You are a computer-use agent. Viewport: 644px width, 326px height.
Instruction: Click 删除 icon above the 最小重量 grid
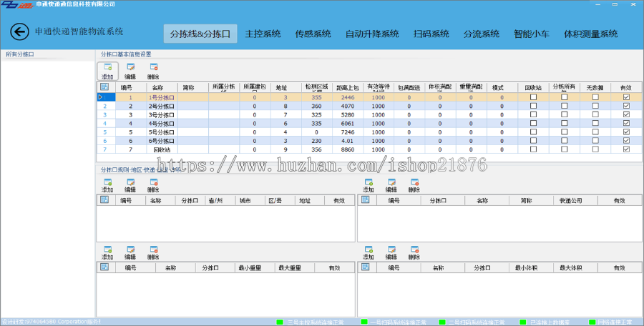click(x=153, y=250)
